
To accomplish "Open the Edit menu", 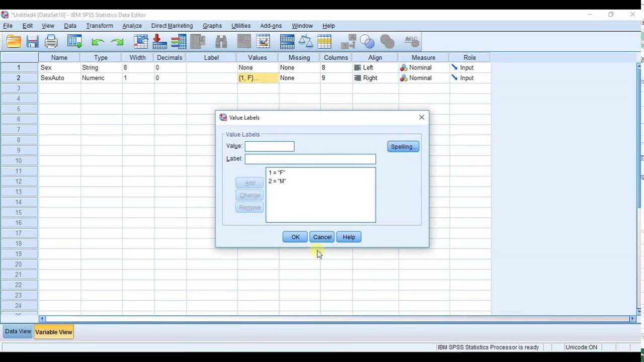I will point(28,26).
